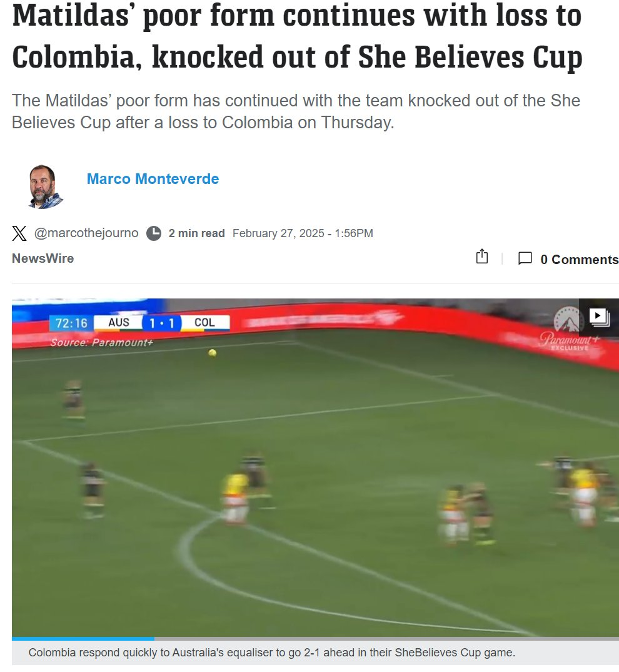Image resolution: width=619 pixels, height=672 pixels.
Task: Click the AUS 1-1 COL scoreboard overlay
Action: pyautogui.click(x=140, y=323)
